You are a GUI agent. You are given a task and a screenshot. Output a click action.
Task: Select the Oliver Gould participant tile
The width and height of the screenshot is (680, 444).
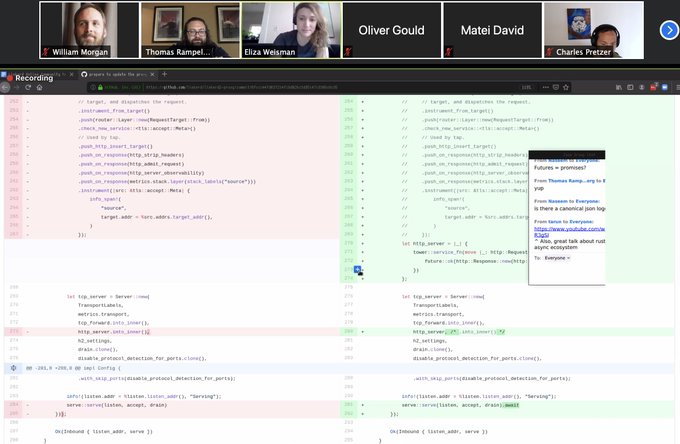coord(392,30)
